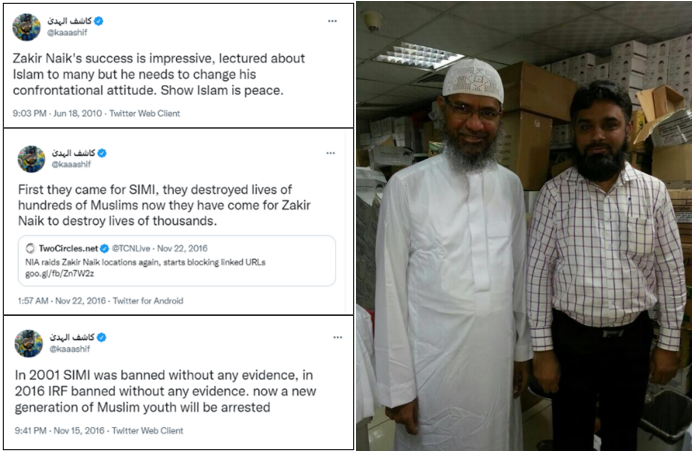Open the photo of two men
Image resolution: width=692 pixels, height=451 pixels.
coord(524,226)
